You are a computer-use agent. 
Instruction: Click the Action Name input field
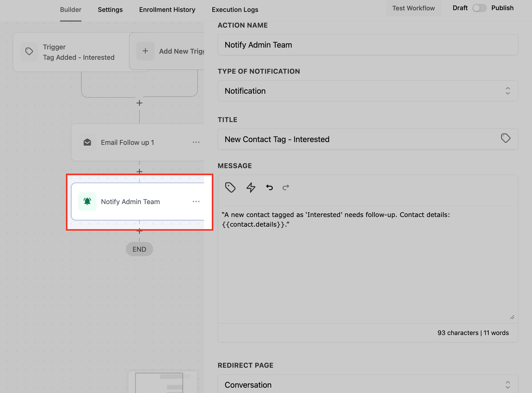367,45
